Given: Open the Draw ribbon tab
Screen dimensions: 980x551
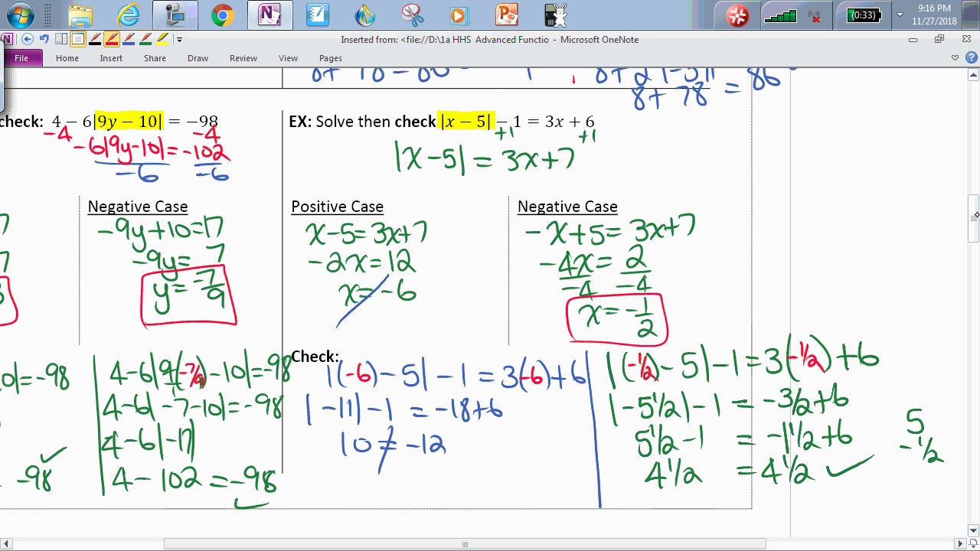Looking at the screenshot, I should [x=198, y=58].
